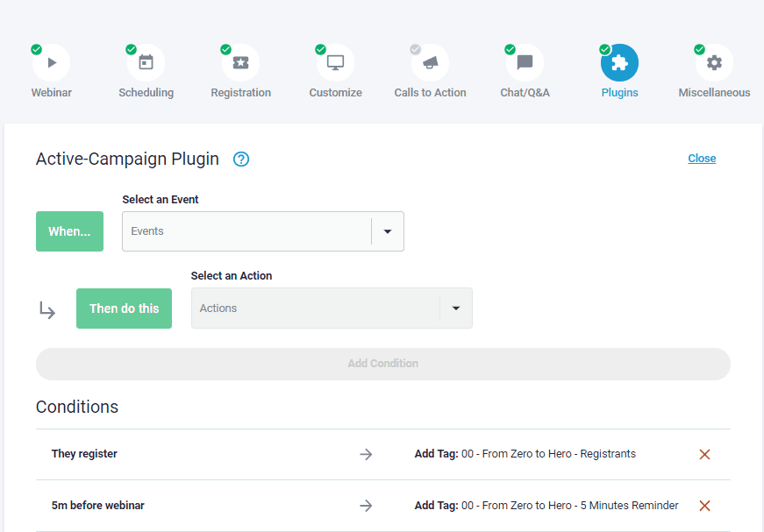Go to the Customize tab label
The image size is (764, 532).
335,93
